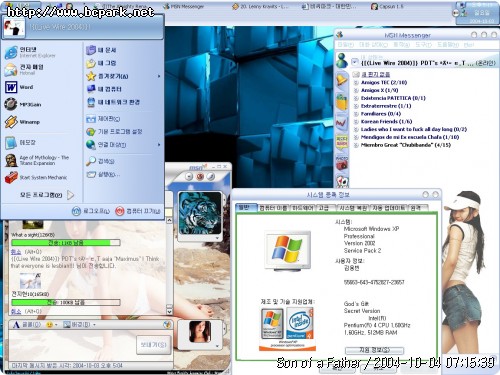Viewport: 500px width, 375px height.
Task: Expand the Korean Friends (1/6) group
Action: [x=356, y=122]
